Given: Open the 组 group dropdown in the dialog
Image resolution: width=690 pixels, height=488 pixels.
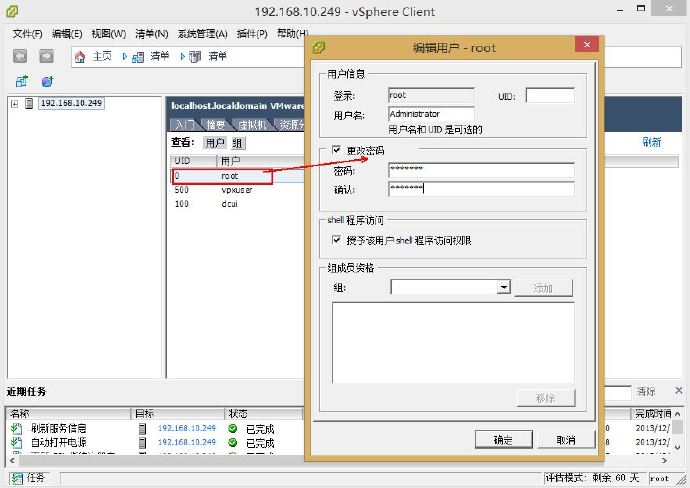Looking at the screenshot, I should coord(503,287).
